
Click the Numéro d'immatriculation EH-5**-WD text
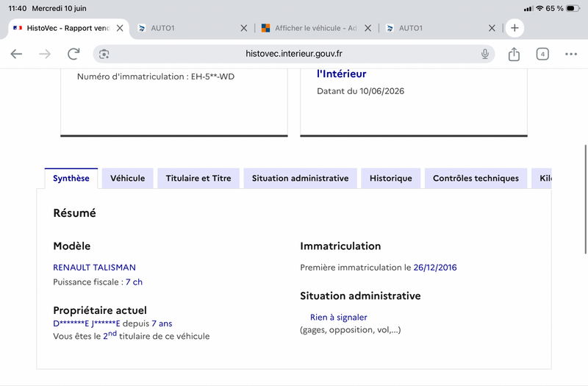tap(156, 76)
